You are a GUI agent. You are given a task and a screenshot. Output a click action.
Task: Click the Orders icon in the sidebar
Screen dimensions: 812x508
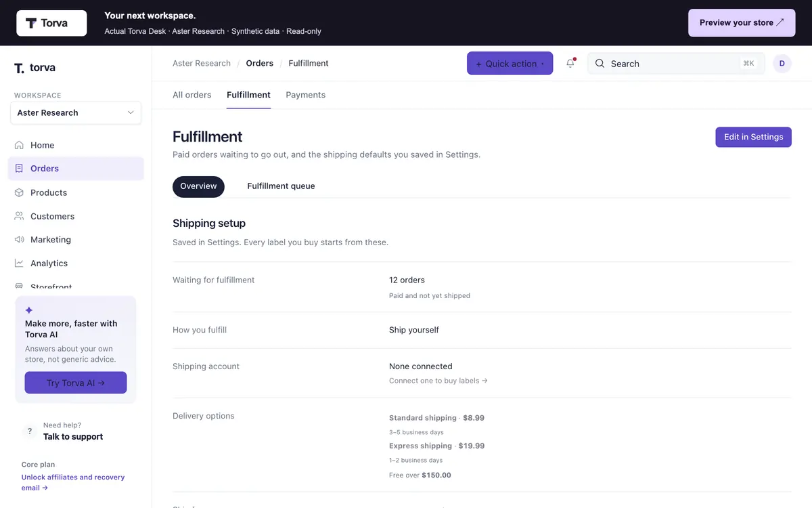pos(19,169)
